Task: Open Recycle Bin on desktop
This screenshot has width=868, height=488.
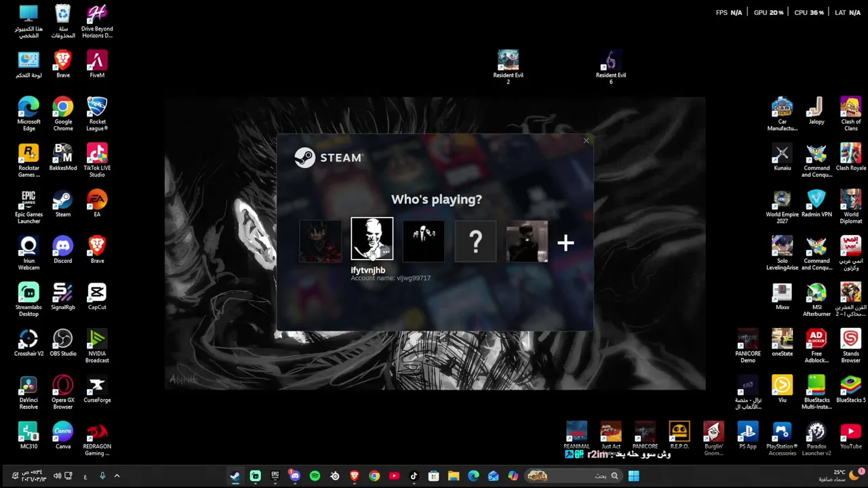Action: 63,21
